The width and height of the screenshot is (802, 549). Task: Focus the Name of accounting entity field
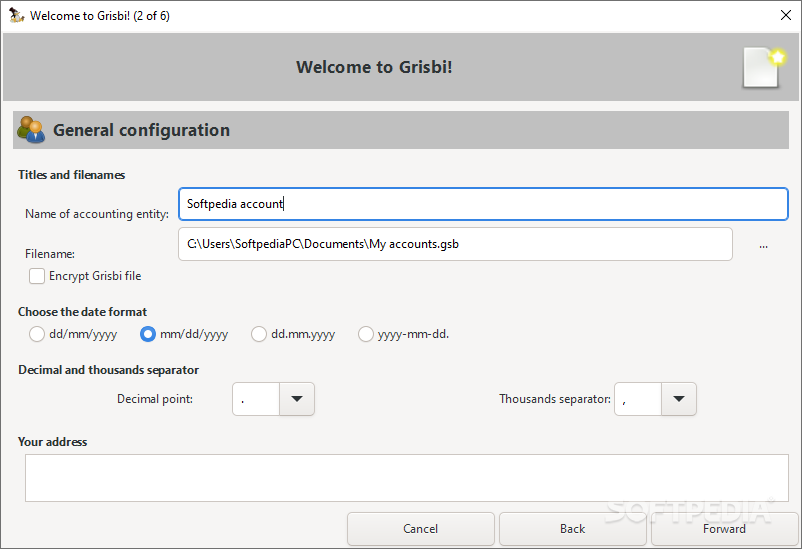tap(483, 204)
